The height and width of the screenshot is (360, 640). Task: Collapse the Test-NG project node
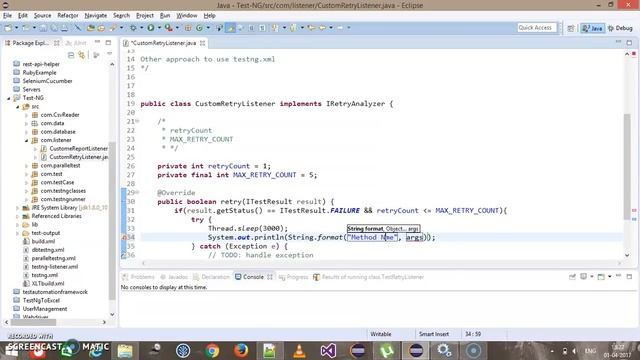9,98
